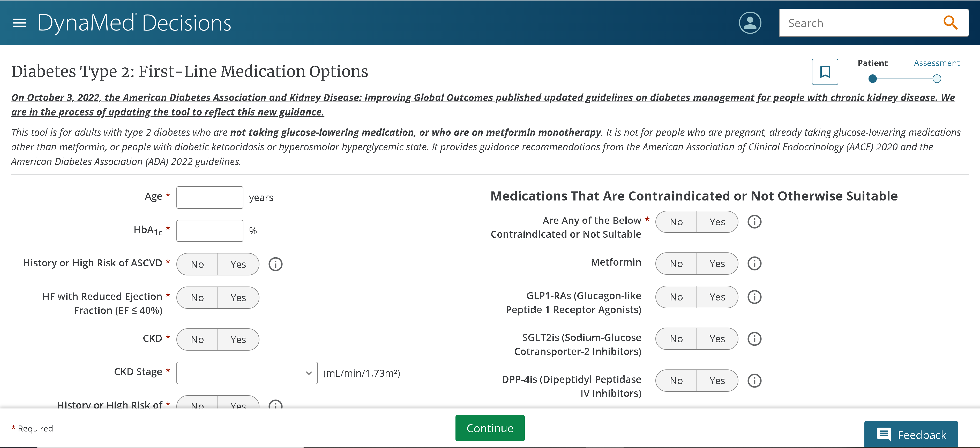Click the 'Diabetes Type 2: First-Line Medication Options' heading
The width and height of the screenshot is (980, 448).
point(190,71)
